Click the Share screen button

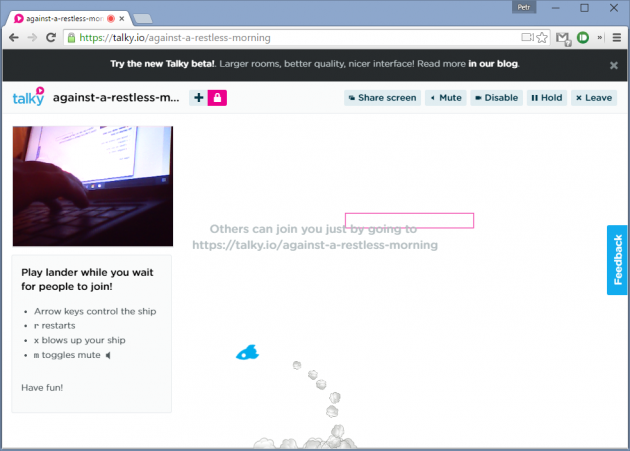point(381,98)
